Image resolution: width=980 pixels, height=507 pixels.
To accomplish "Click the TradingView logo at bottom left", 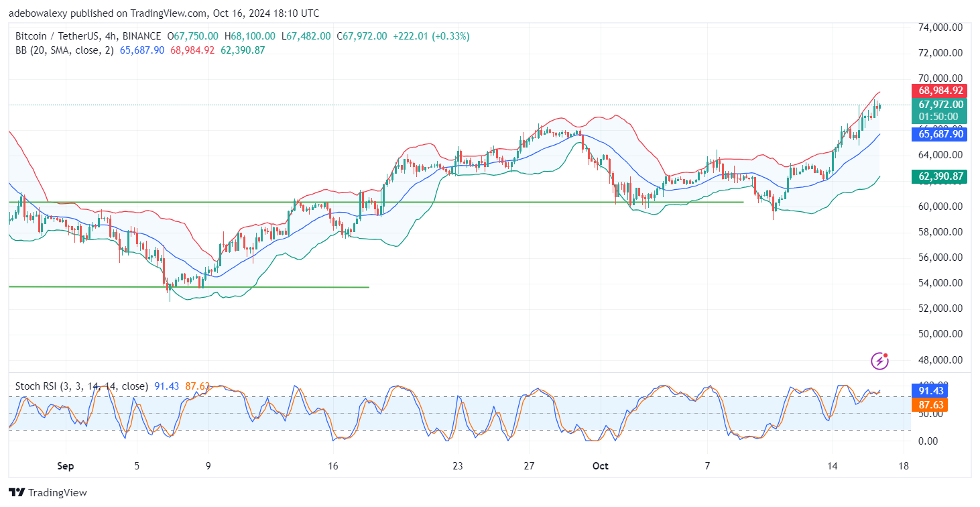I will (48, 492).
